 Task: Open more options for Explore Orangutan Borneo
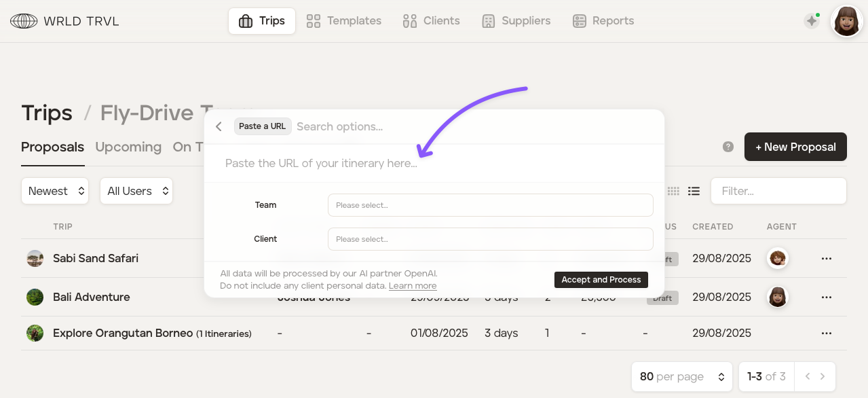[826, 333]
